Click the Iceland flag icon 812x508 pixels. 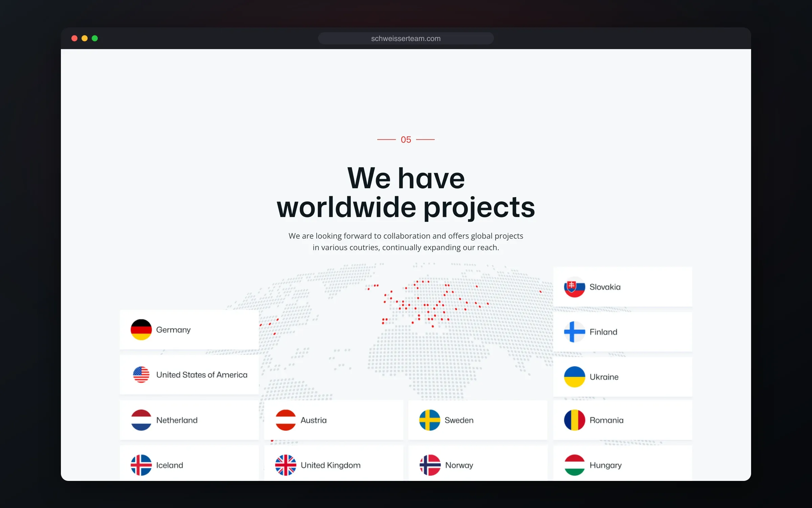pyautogui.click(x=141, y=465)
